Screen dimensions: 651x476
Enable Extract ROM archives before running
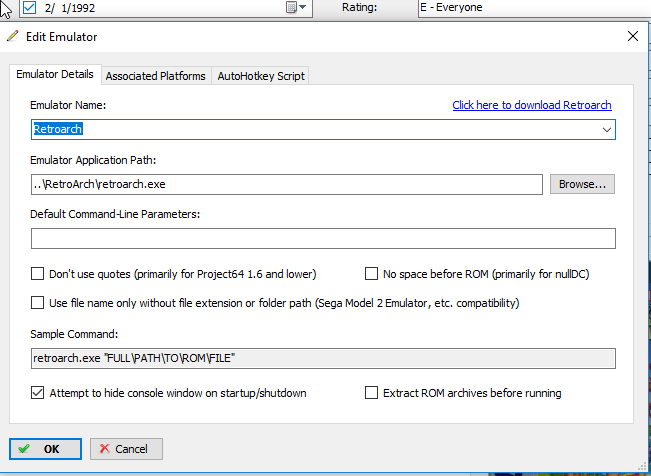371,393
